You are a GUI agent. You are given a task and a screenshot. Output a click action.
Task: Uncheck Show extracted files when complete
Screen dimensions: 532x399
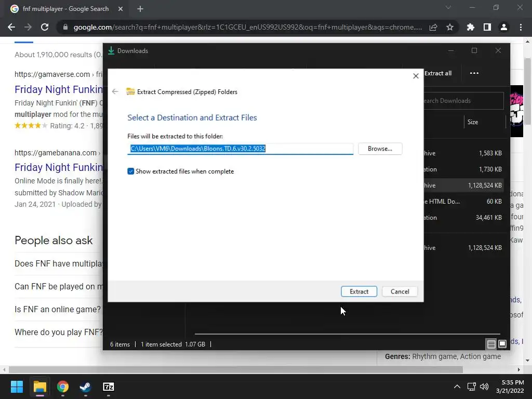pos(130,171)
